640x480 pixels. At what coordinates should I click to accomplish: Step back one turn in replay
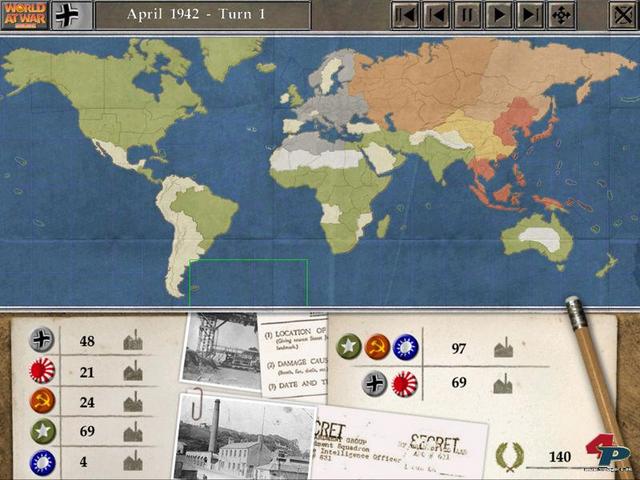436,15
